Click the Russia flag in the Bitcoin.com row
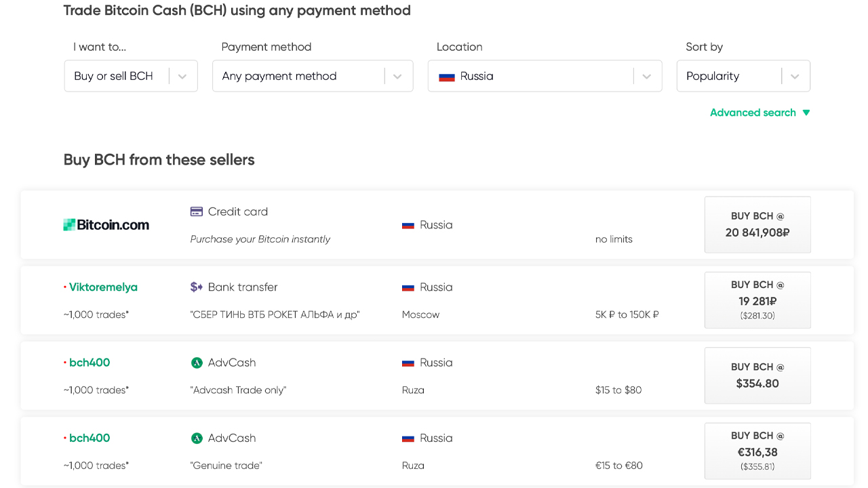Screen dimensions: 868x488 408,225
